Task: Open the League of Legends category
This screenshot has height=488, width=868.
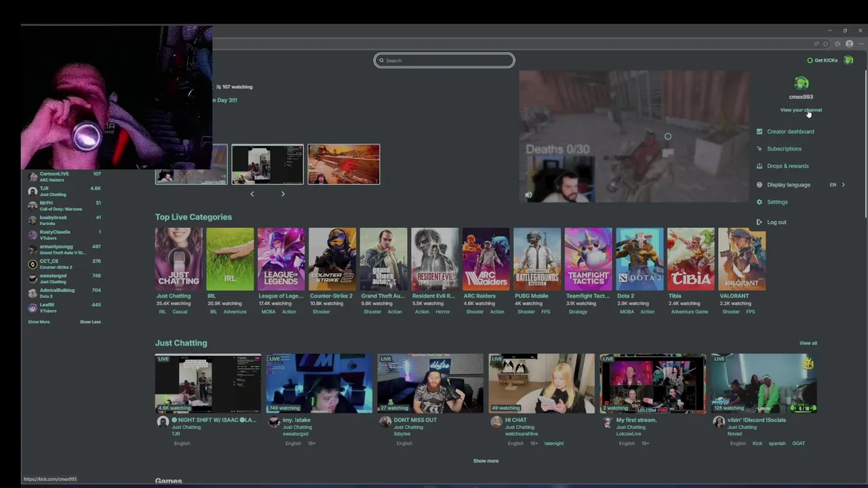Action: (x=281, y=259)
